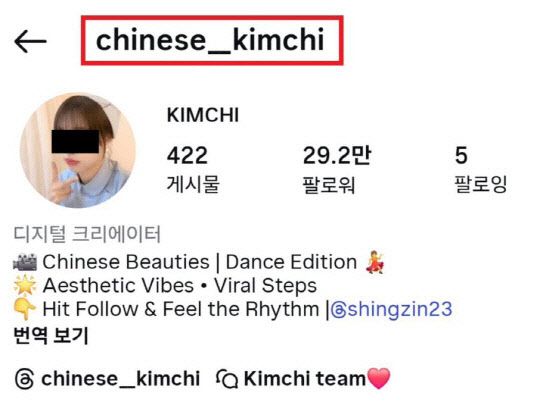540x407 pixels.
Task: View the 422 게시물 posts count
Action: pos(193,169)
